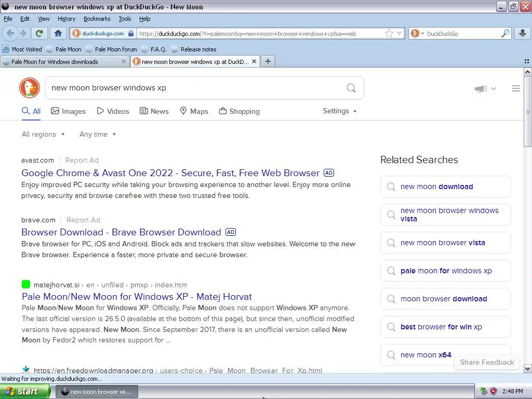Close the Pale Moon for Windows downloads tab
532x399 pixels.
tap(124, 61)
